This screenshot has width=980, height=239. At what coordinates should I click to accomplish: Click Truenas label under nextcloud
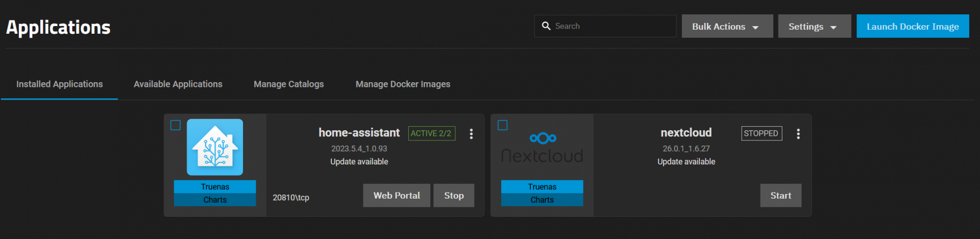pos(542,186)
